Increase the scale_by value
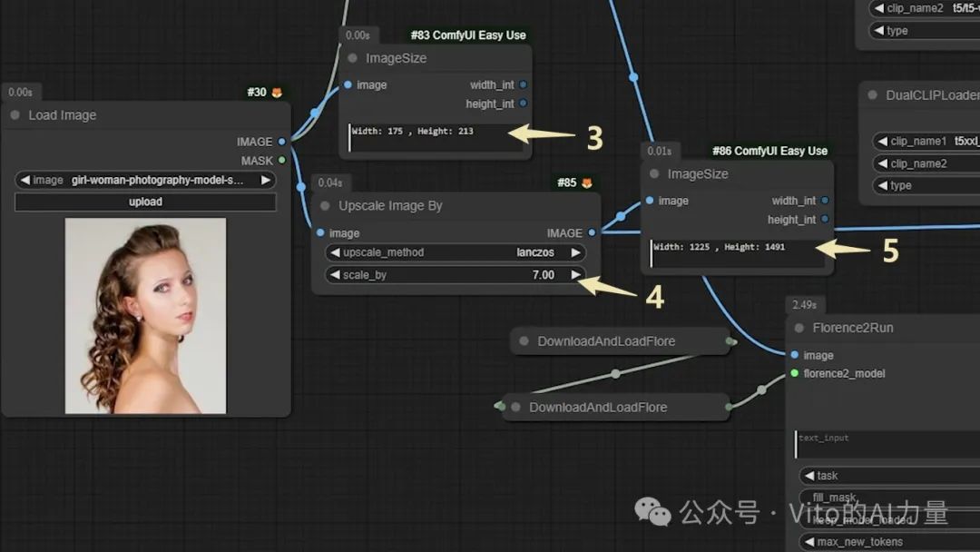 [575, 275]
